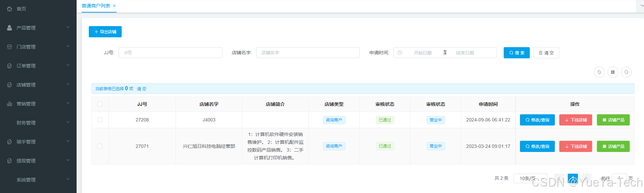Click the JJ号 cell 27071
644x193 pixels.
click(142, 146)
